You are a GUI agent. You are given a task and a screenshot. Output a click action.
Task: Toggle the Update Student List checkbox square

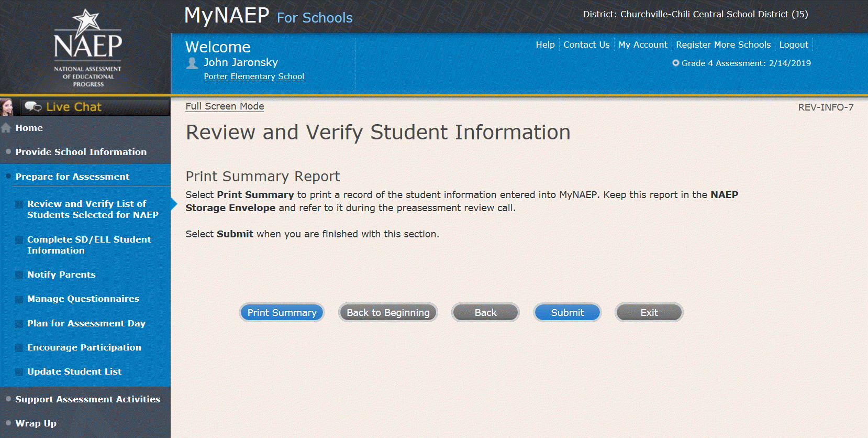pyautogui.click(x=19, y=372)
